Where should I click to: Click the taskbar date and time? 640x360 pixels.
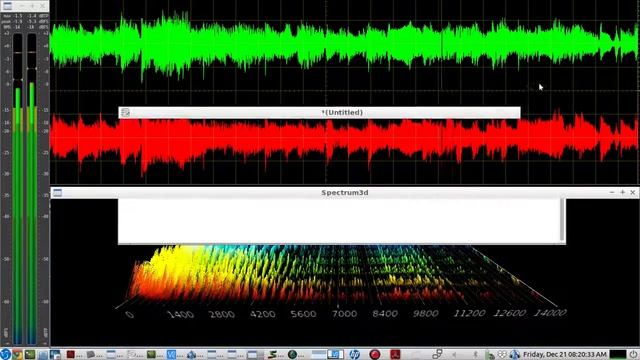click(x=564, y=354)
